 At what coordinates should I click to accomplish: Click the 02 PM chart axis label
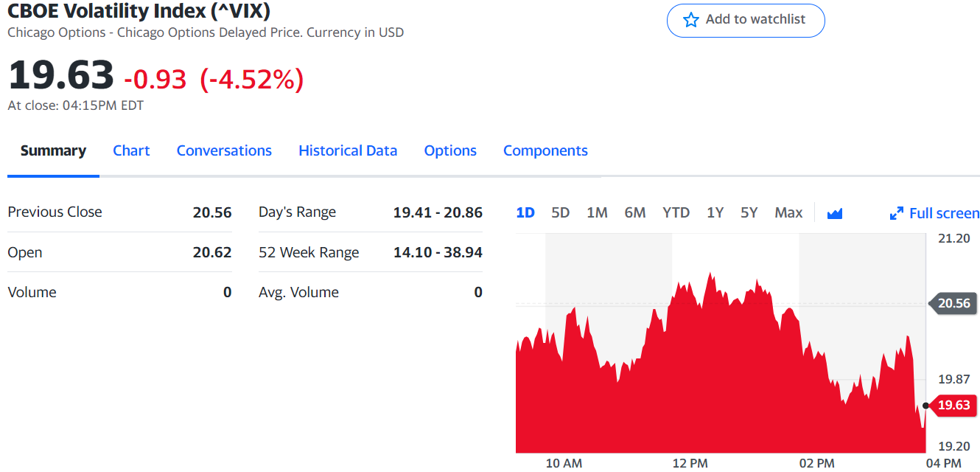click(816, 463)
